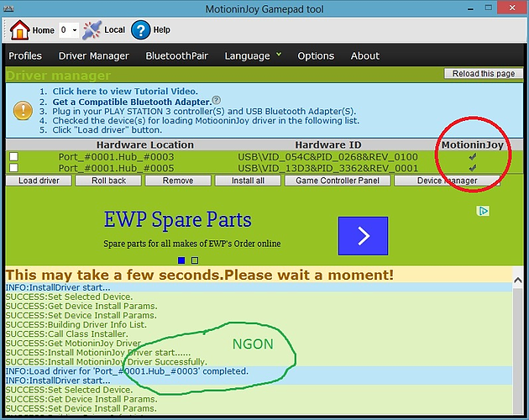
Task: Click the Local satellite icon
Action: coord(92,30)
